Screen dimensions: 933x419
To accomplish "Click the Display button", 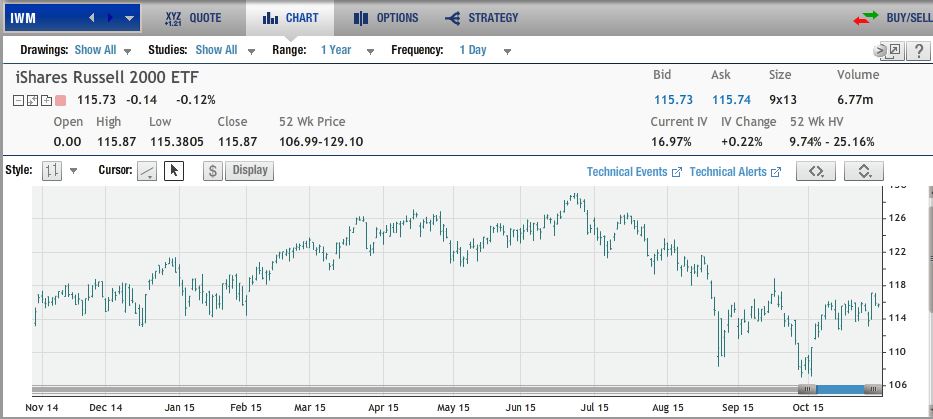I will [249, 171].
